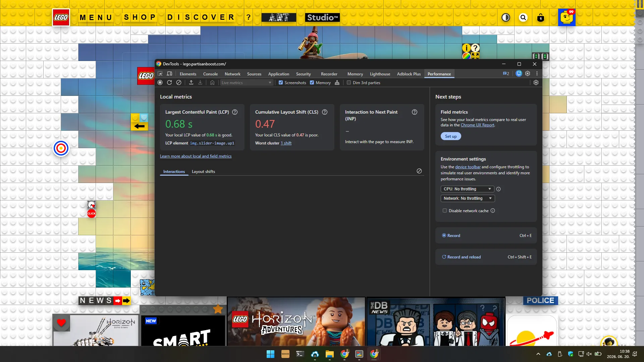Enable the Dim 3rd parties checkbox

(349, 82)
